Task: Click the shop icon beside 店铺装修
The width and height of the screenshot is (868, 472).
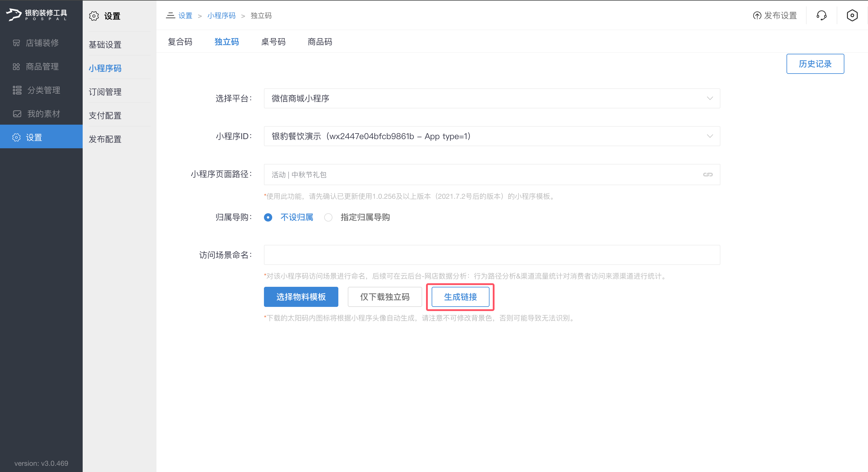Action: pos(16,43)
